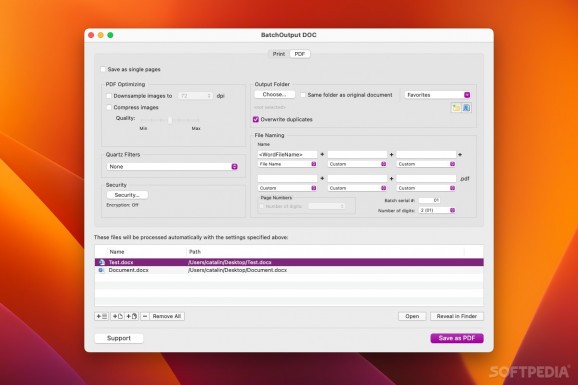Click the add single document icon button

(118, 316)
